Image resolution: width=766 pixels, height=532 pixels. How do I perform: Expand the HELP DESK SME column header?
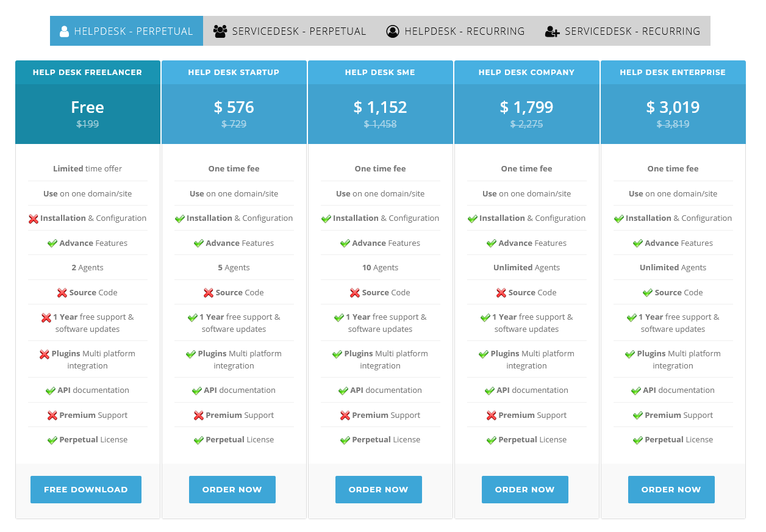coord(380,72)
